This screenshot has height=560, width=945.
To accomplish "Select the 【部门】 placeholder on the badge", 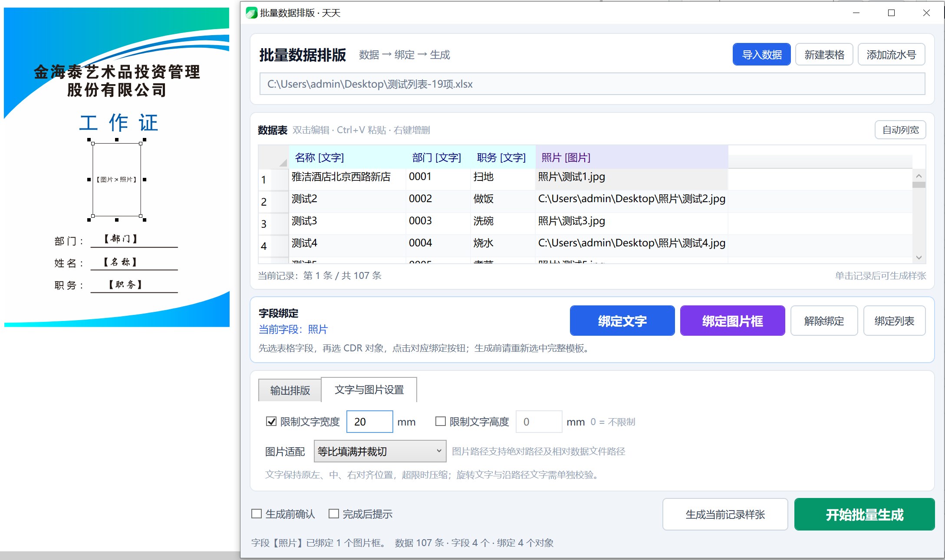I will pos(120,239).
